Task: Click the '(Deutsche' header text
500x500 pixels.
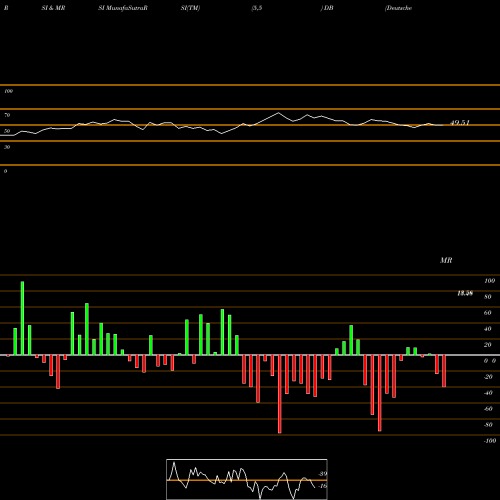Action: pyautogui.click(x=398, y=8)
